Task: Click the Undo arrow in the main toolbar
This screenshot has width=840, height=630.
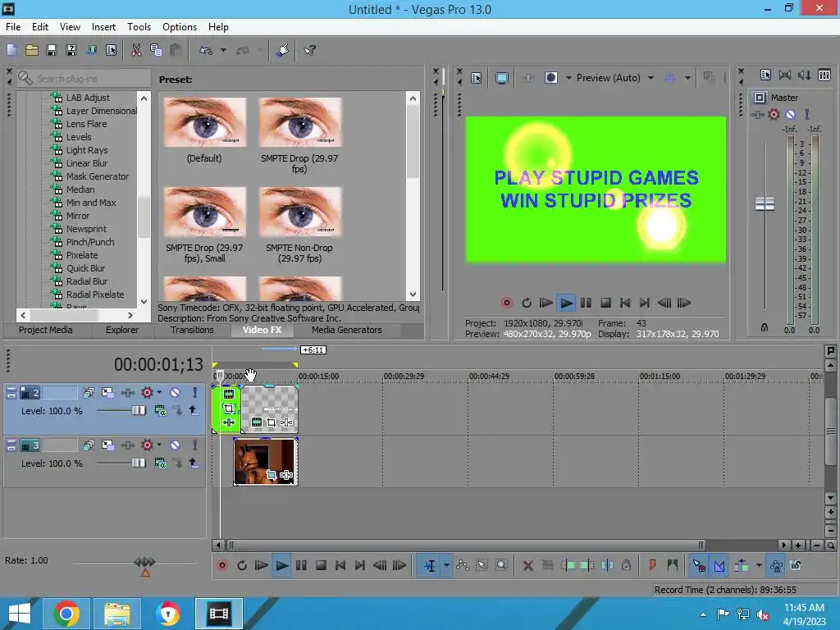Action: pos(206,50)
